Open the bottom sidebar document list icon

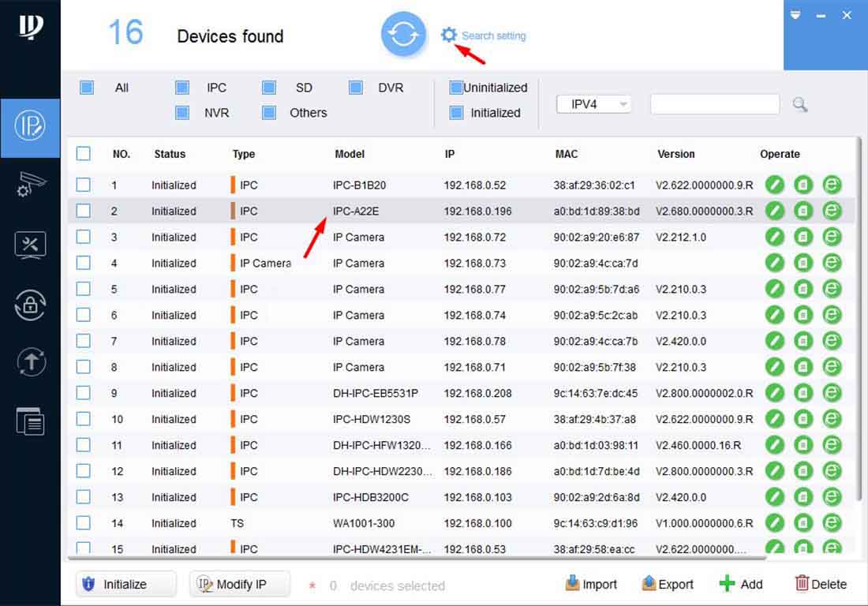click(31, 421)
